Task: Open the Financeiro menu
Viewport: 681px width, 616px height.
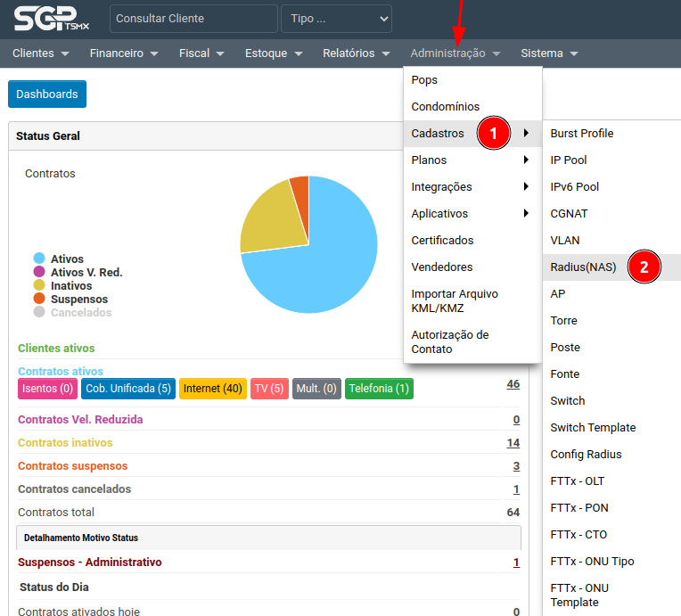Action: click(124, 53)
